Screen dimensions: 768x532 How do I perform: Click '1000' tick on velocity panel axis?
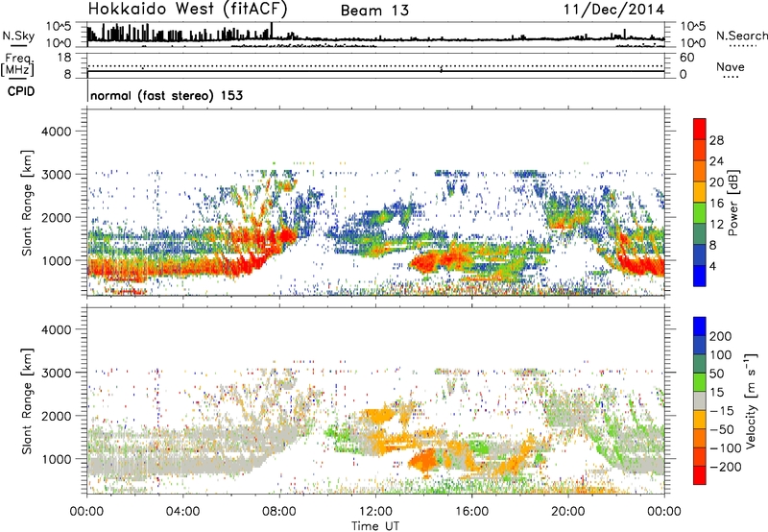(x=57, y=459)
